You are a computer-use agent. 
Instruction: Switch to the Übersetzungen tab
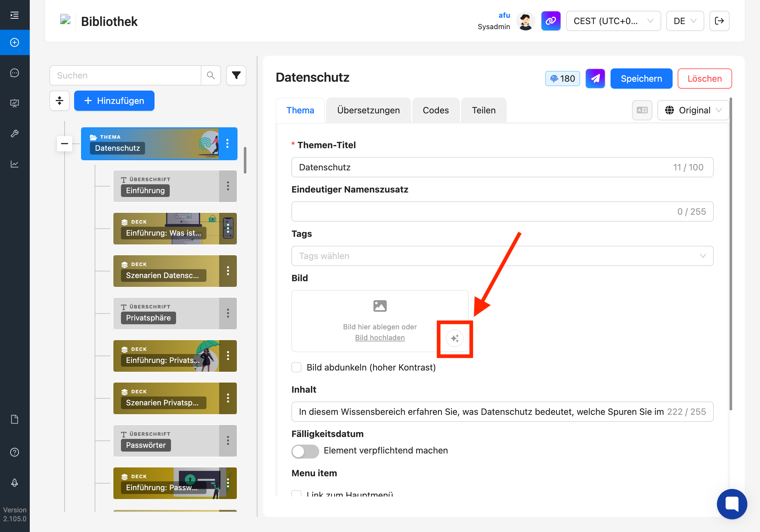(368, 110)
